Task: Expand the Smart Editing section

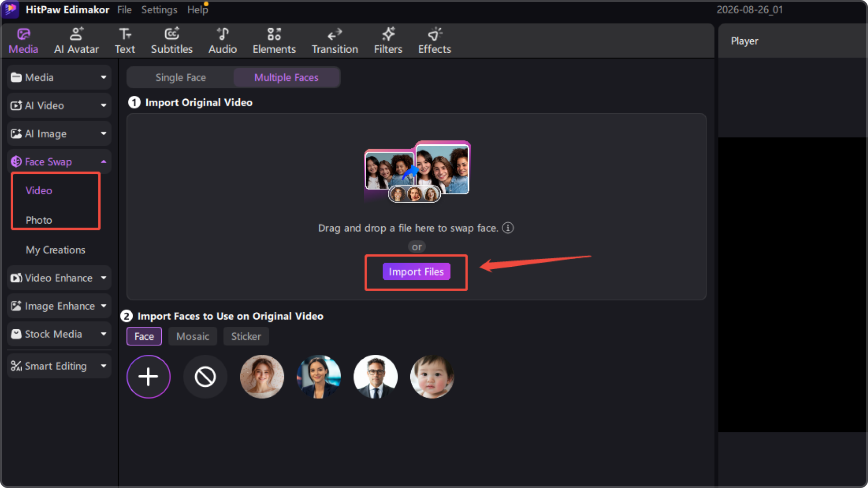Action: pos(59,366)
